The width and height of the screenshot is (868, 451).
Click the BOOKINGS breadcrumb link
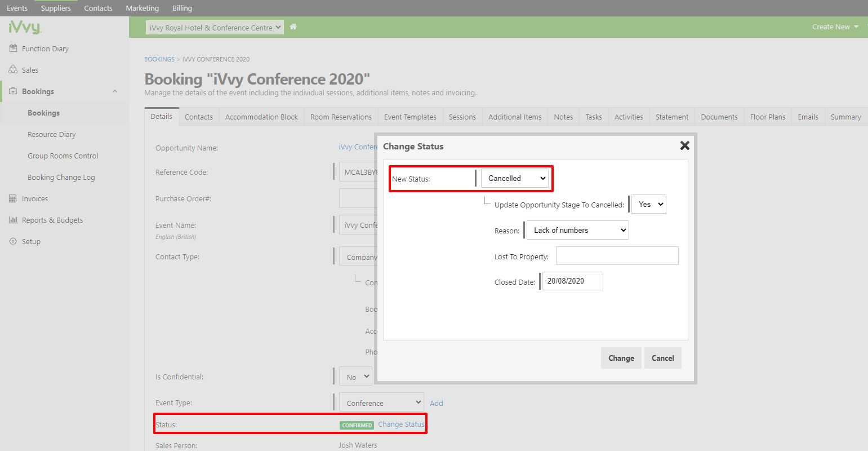(x=159, y=59)
